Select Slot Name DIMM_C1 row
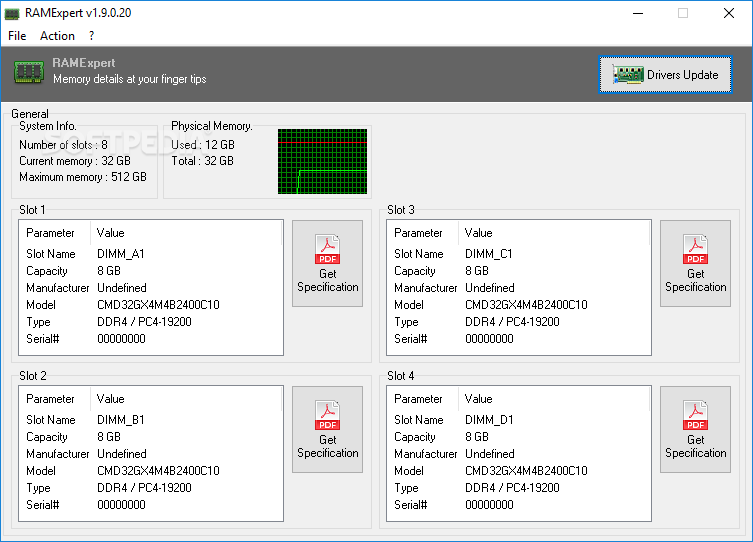Viewport: 753px width, 542px height. pos(518,254)
